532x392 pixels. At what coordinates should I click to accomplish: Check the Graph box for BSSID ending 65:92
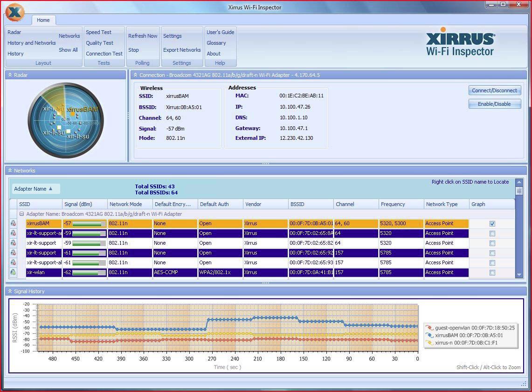coord(492,253)
